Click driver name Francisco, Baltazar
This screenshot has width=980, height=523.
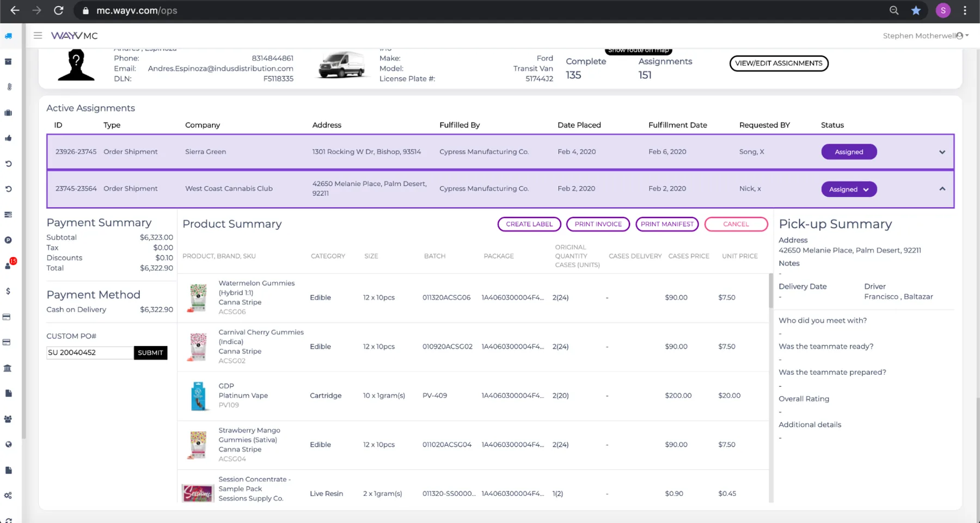[898, 297]
